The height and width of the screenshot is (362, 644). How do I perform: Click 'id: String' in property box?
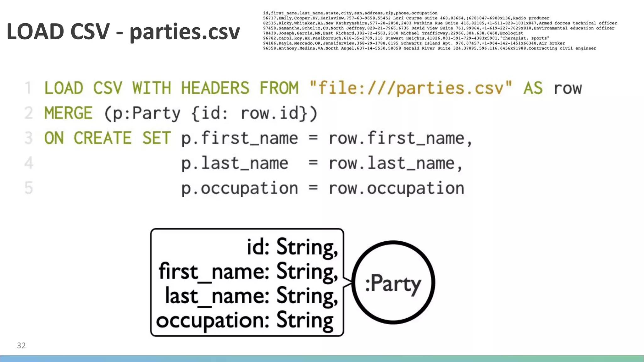point(292,247)
